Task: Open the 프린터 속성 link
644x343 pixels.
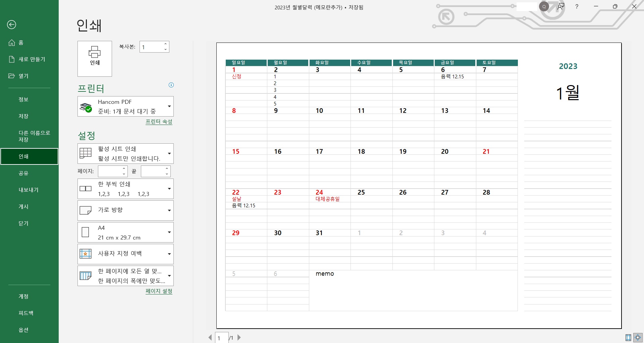Action: tap(159, 122)
